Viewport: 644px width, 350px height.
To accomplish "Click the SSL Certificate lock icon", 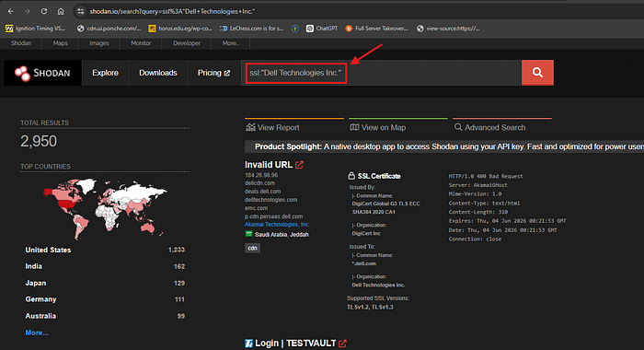I will coord(351,176).
